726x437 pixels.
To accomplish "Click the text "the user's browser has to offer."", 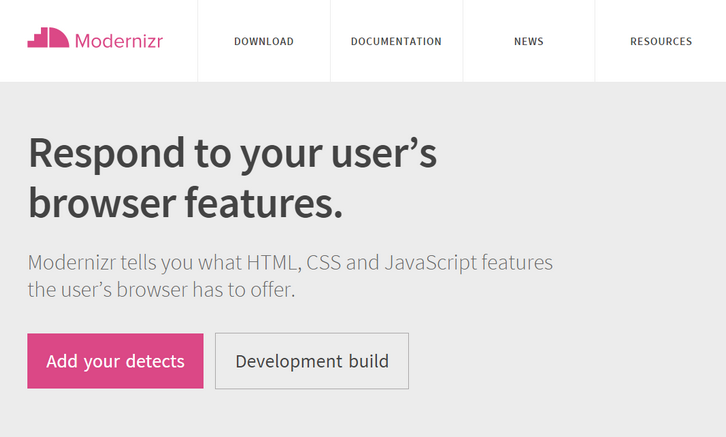I will (x=162, y=292).
